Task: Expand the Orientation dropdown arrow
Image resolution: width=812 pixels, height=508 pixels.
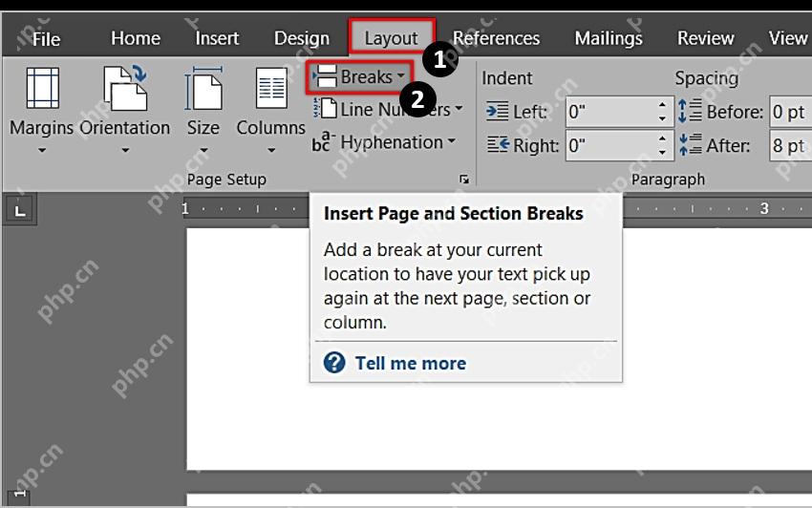Action: pos(125,151)
